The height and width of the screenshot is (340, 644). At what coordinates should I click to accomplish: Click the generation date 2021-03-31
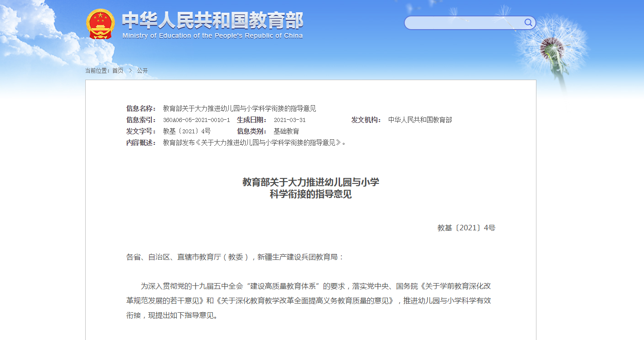tap(289, 120)
